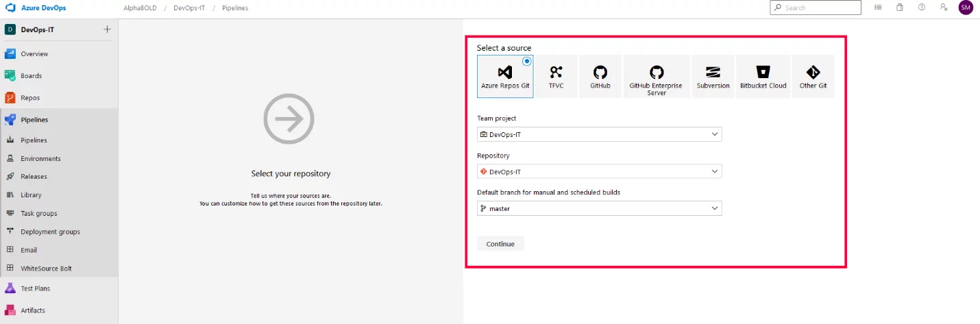Click the Overview sidebar icon
Screen dimensions: 980x324
point(10,54)
